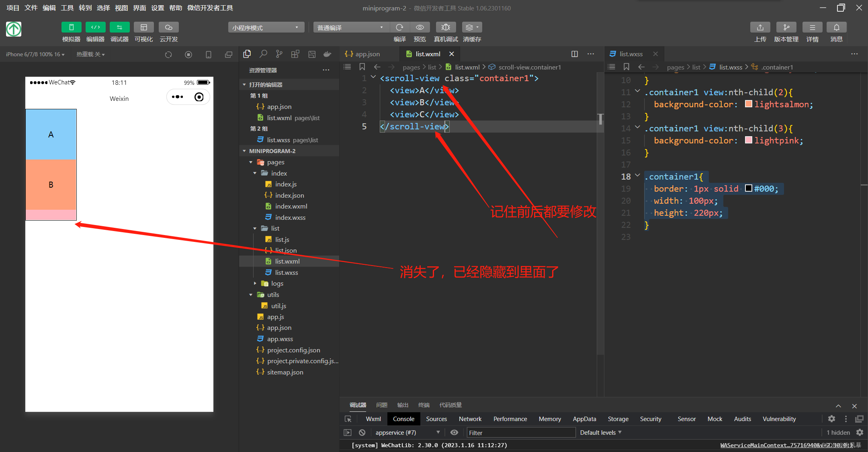Click the lightsalmon color swatch
The image size is (868, 452).
point(748,104)
